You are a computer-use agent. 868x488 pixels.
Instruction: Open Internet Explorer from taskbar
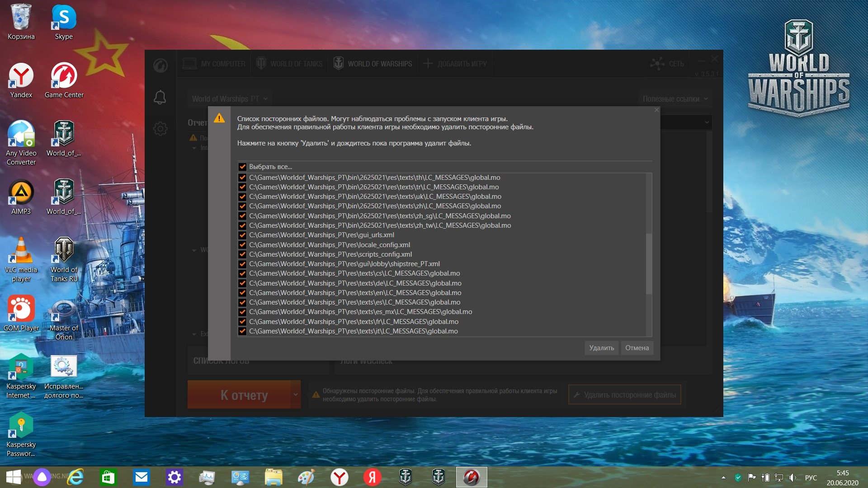tap(75, 477)
